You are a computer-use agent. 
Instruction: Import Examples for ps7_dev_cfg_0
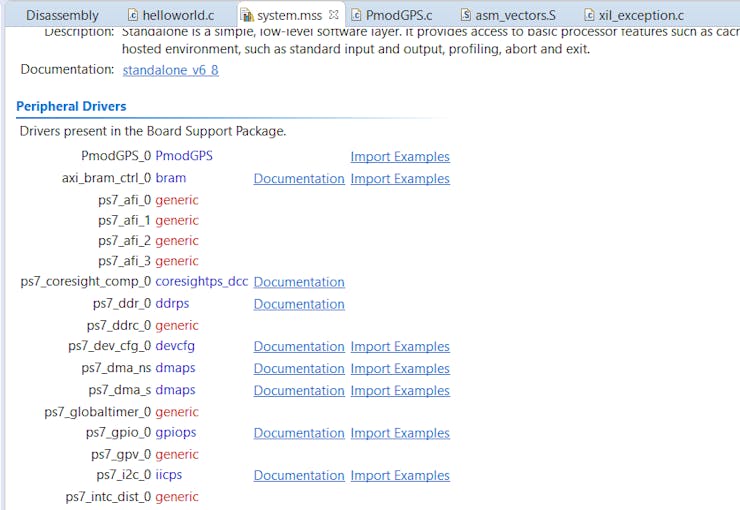400,347
